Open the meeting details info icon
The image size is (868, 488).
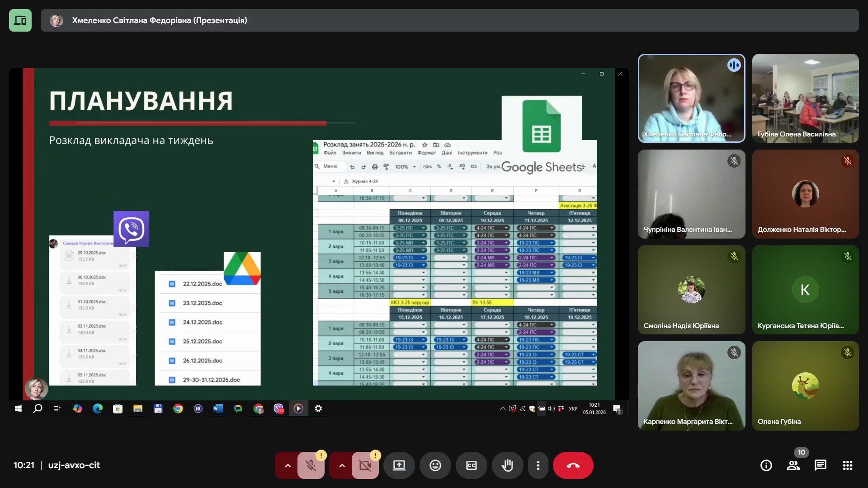[x=766, y=465]
